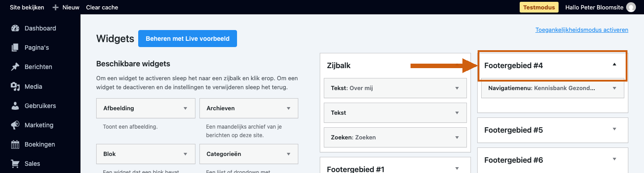This screenshot has width=644, height=173.
Task: Click the Archieven widget title
Action: point(220,108)
